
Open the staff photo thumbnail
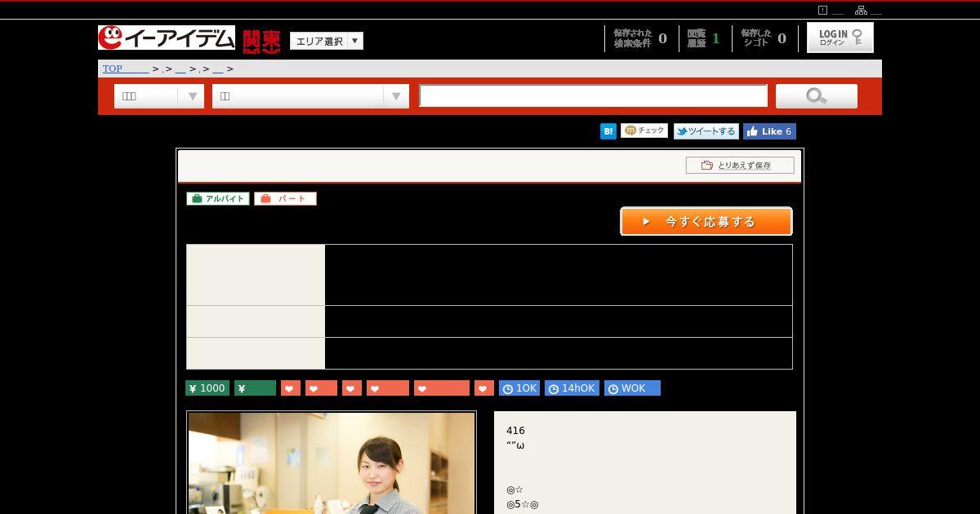click(x=332, y=463)
